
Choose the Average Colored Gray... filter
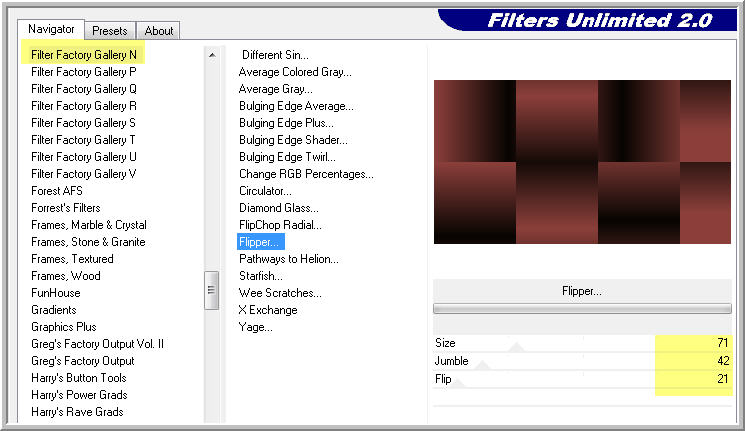295,72
